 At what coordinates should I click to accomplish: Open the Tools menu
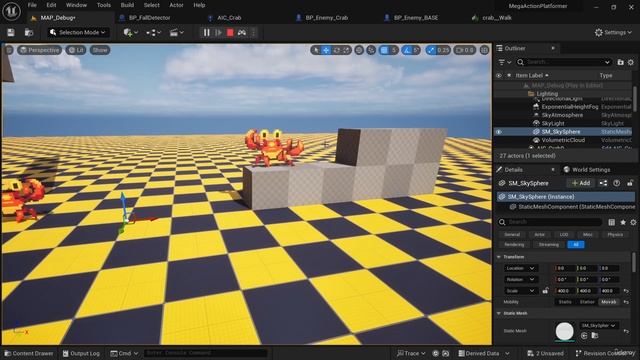[104, 5]
